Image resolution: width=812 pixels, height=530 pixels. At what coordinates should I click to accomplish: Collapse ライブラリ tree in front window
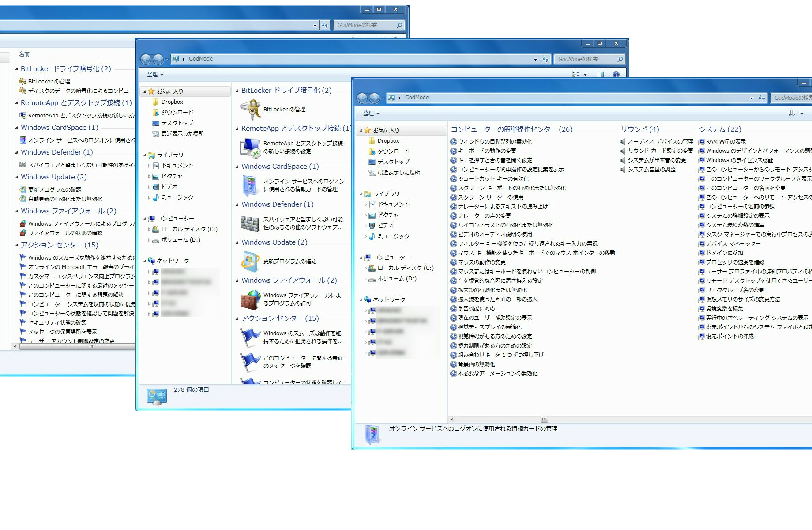[x=361, y=194]
